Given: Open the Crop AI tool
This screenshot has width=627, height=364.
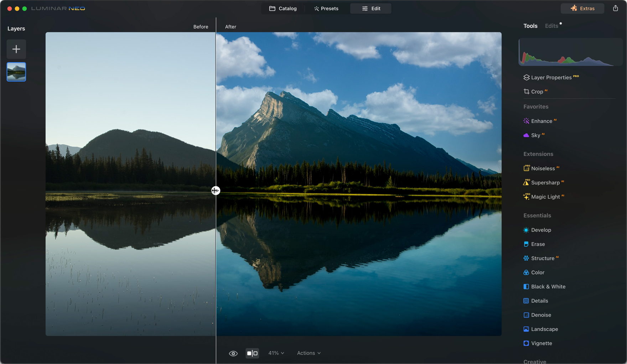Looking at the screenshot, I should [x=537, y=92].
